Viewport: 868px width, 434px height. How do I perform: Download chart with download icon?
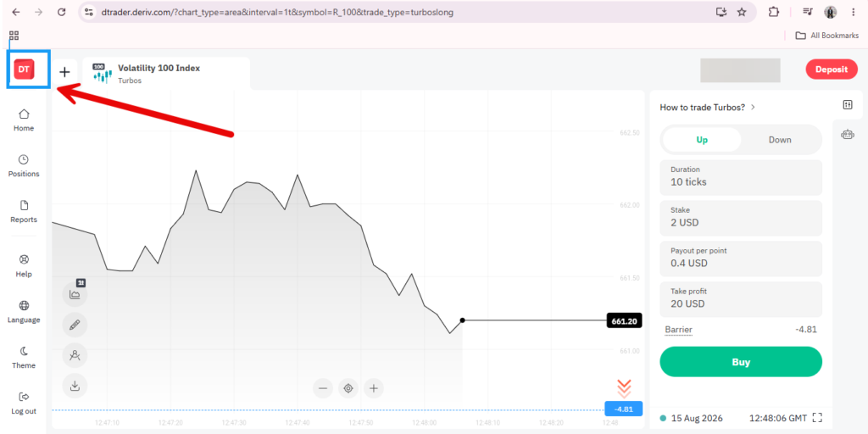click(75, 387)
